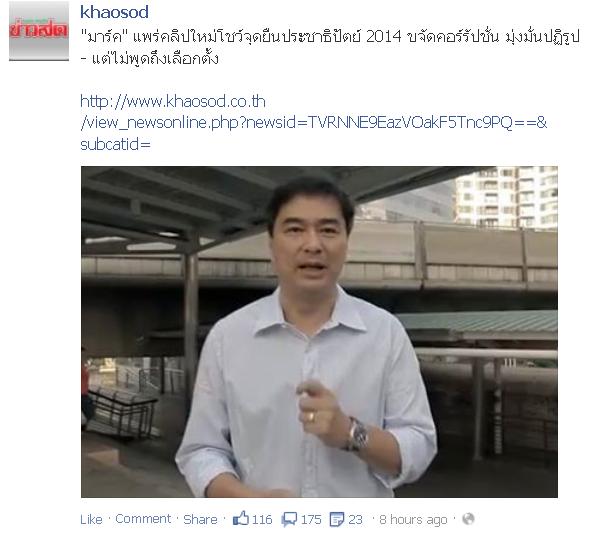Open the khaosod page name link
Screen dimensions: 595x545
pyautogui.click(x=114, y=12)
